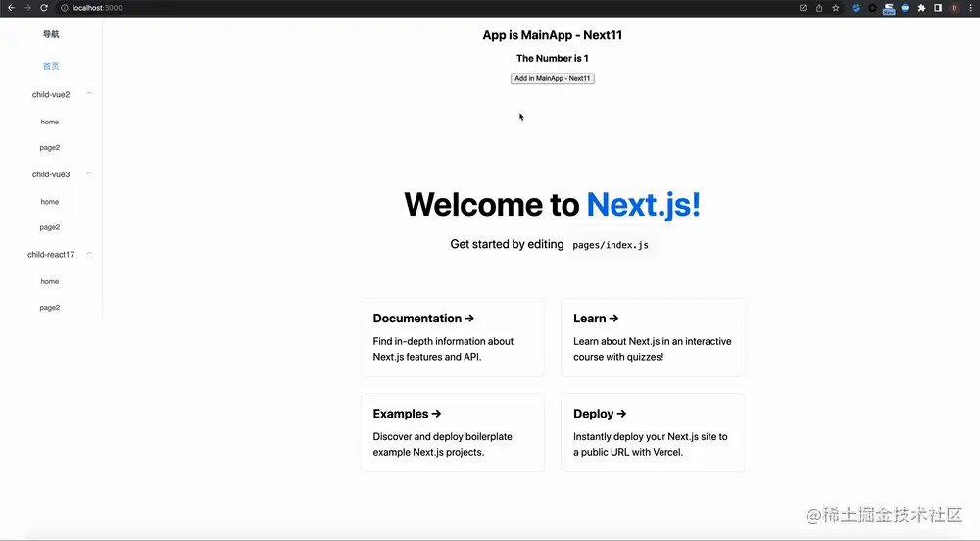Click the Add in MainApp - Next11 button

click(x=553, y=78)
